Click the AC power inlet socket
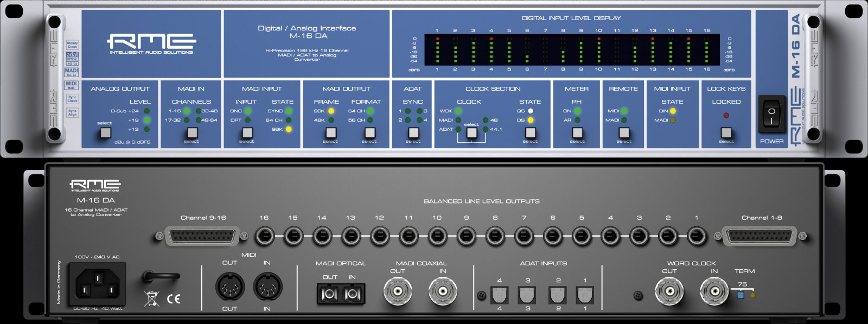The image size is (868, 324). coord(97,283)
